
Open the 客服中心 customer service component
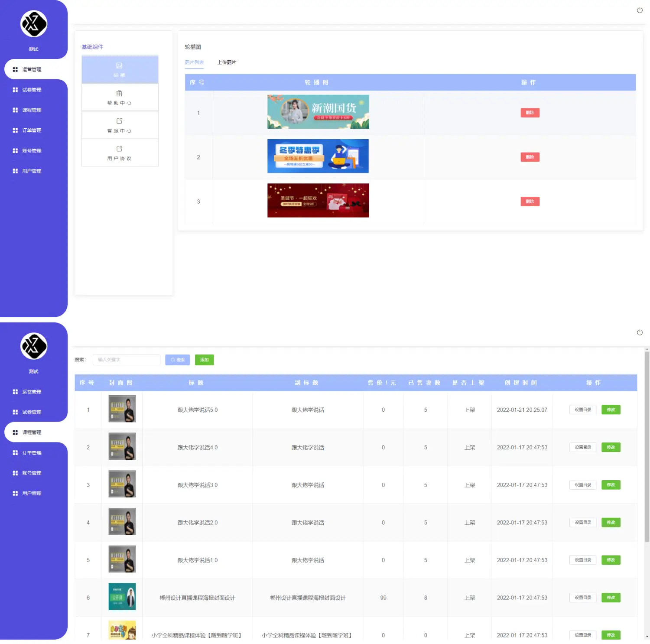(x=120, y=125)
